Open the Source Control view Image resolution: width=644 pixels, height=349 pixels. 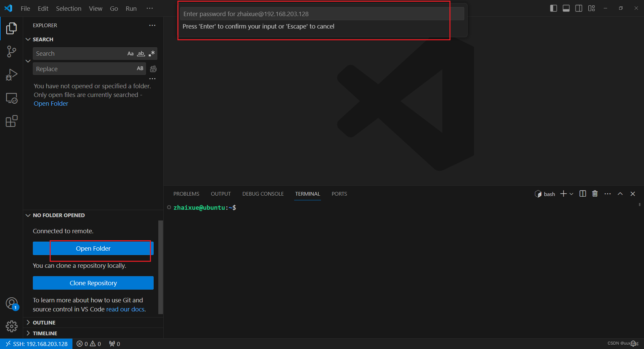11,51
